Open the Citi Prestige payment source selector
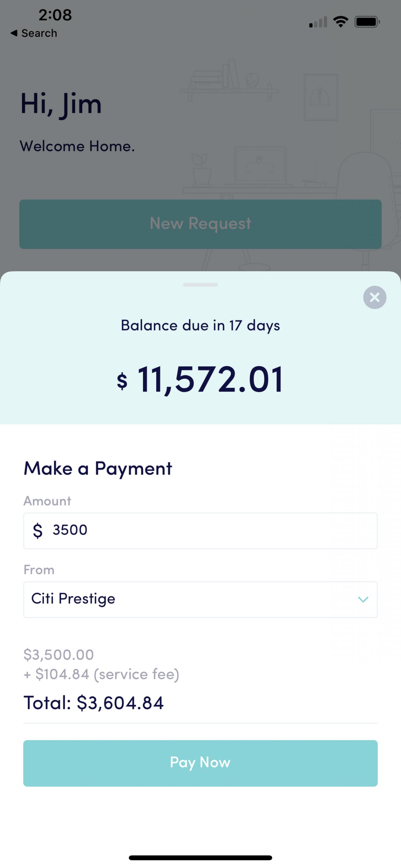The height and width of the screenshot is (868, 401). (200, 599)
